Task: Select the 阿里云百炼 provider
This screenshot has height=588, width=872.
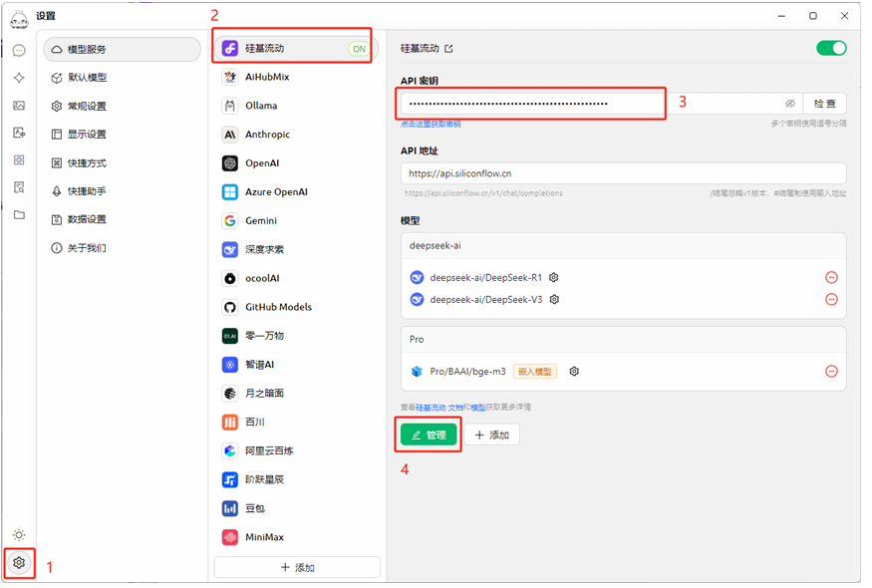Action: (296, 451)
